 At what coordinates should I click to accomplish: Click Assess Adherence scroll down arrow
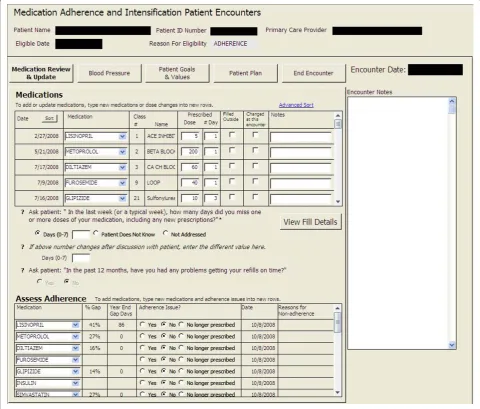point(337,393)
